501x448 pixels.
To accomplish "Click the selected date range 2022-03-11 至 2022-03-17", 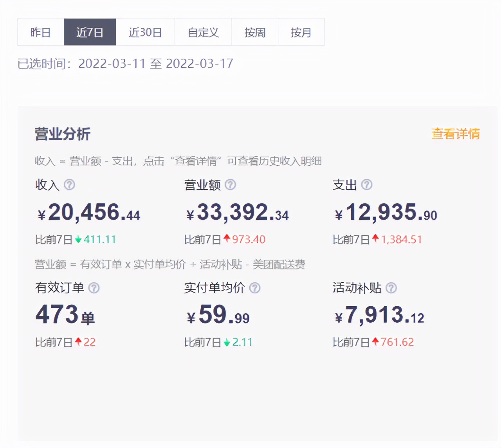I will tap(156, 63).
